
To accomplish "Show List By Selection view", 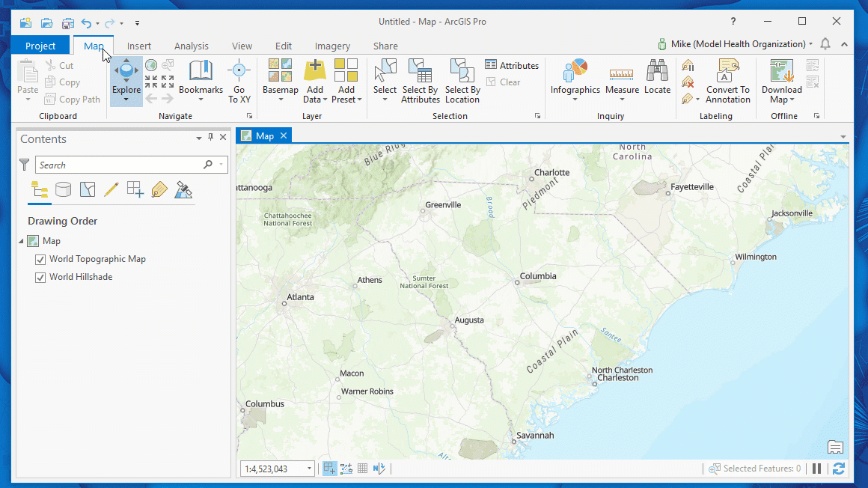I will 88,190.
